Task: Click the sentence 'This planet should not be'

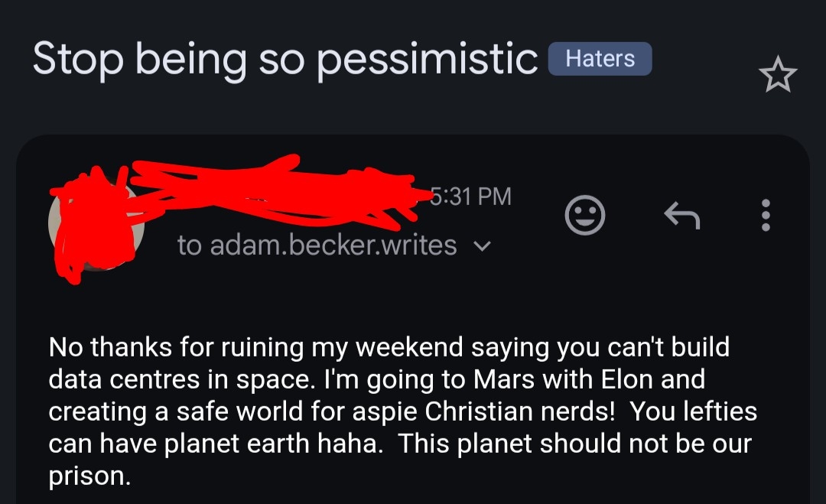Action: tap(566, 443)
